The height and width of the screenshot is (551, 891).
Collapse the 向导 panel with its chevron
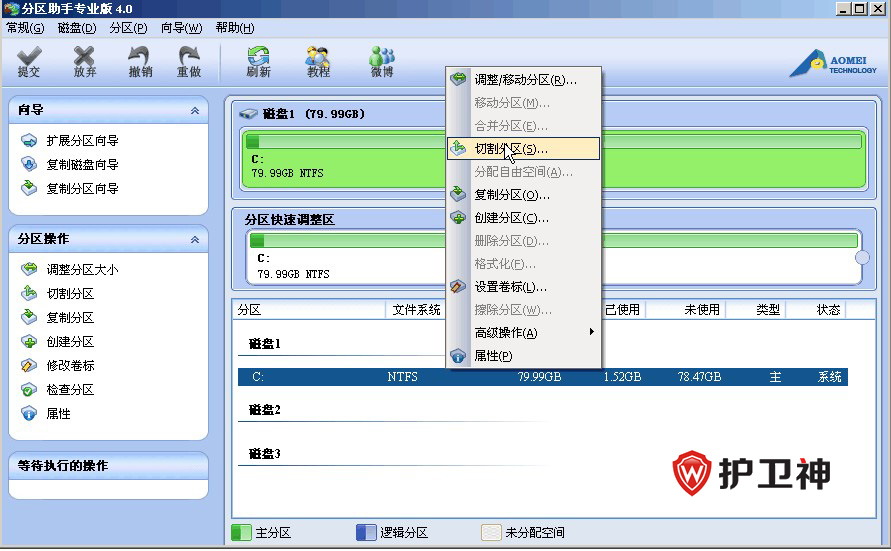(195, 110)
